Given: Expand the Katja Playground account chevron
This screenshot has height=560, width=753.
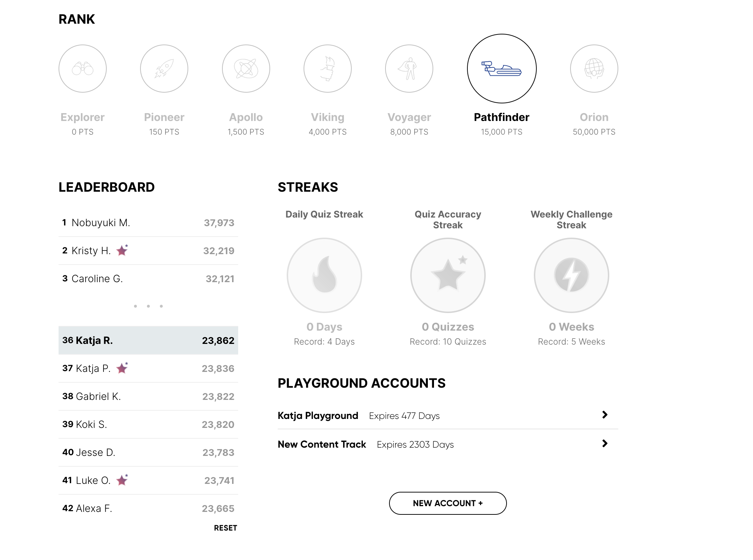Looking at the screenshot, I should coord(605,415).
